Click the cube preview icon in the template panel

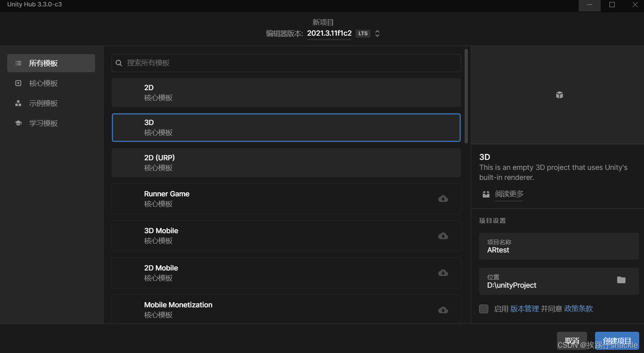(559, 95)
